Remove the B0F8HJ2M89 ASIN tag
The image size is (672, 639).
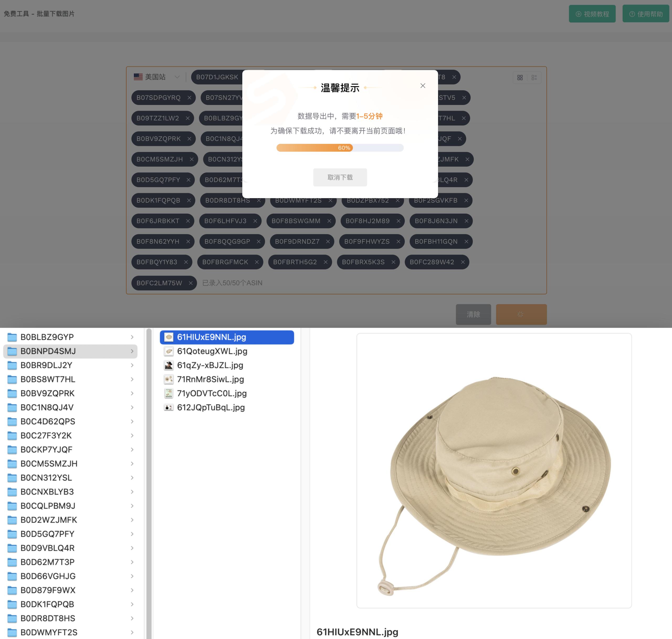click(398, 221)
